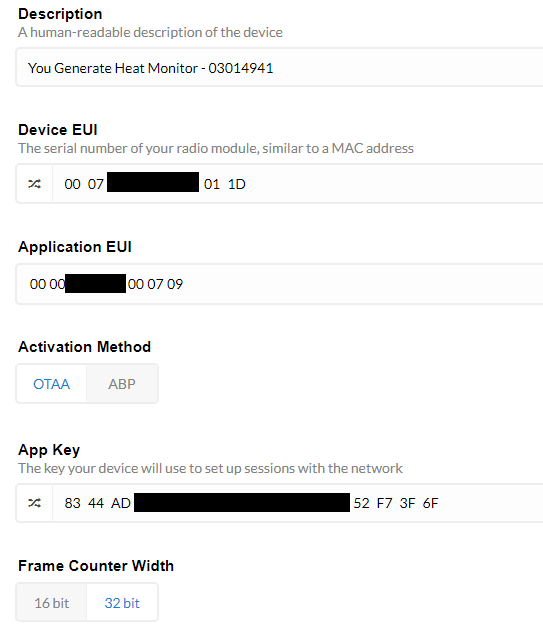
Task: Choose 16 bit frame counter width
Action: click(52, 603)
